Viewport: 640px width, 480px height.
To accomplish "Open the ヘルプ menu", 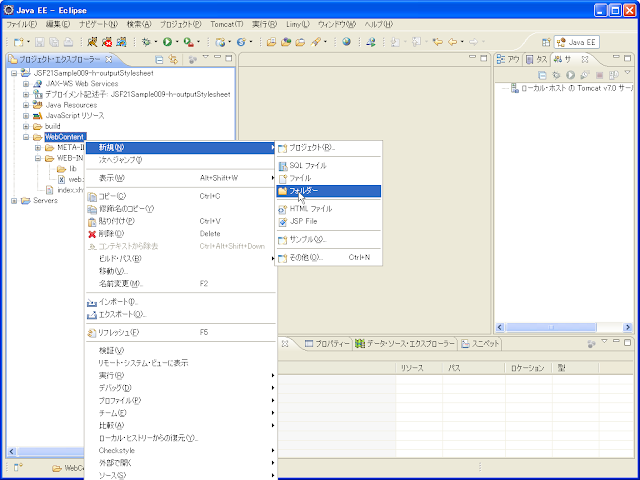I will coord(379,24).
